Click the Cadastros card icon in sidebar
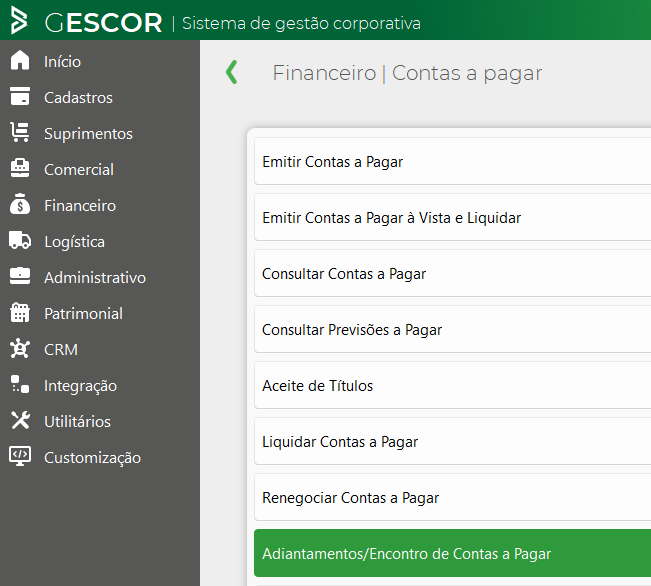This screenshot has width=651, height=586. 20,97
